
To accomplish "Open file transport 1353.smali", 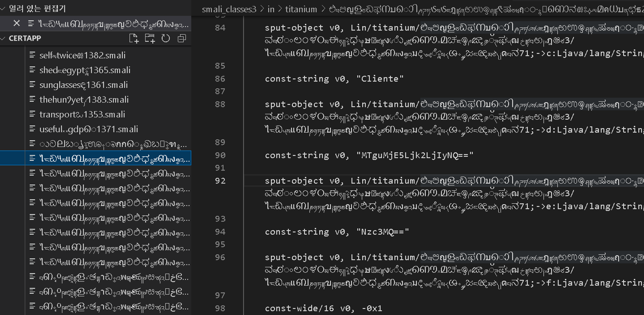I will (82, 114).
